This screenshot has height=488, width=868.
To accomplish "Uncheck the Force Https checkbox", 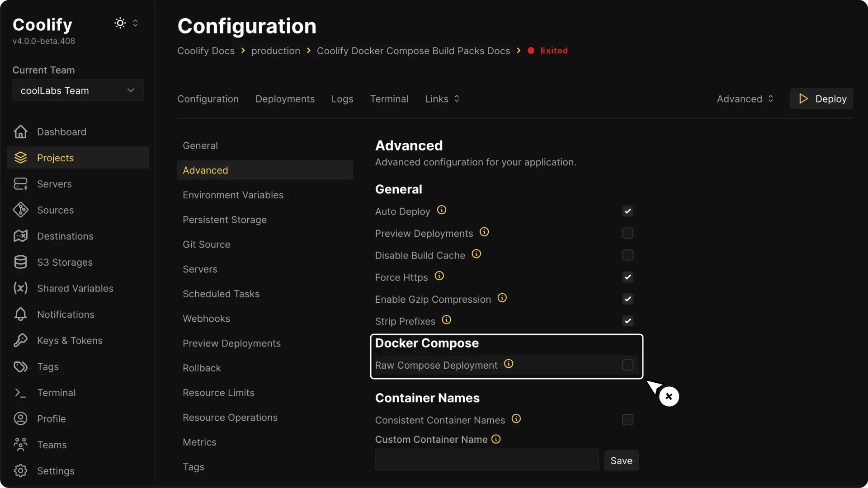I will tap(627, 277).
